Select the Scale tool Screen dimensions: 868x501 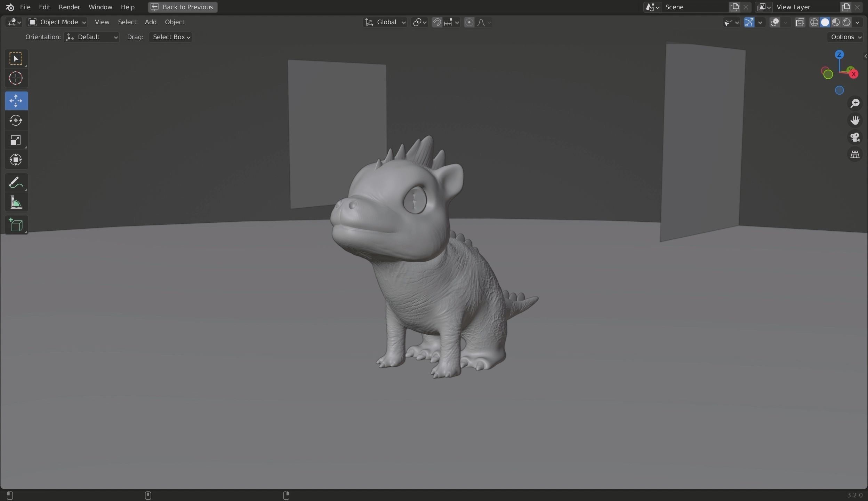tap(16, 140)
